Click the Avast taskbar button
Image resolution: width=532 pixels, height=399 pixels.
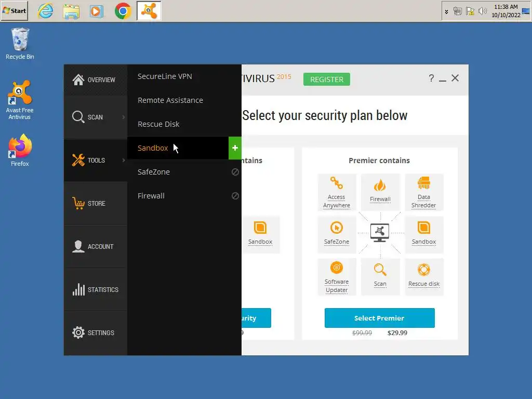(149, 11)
